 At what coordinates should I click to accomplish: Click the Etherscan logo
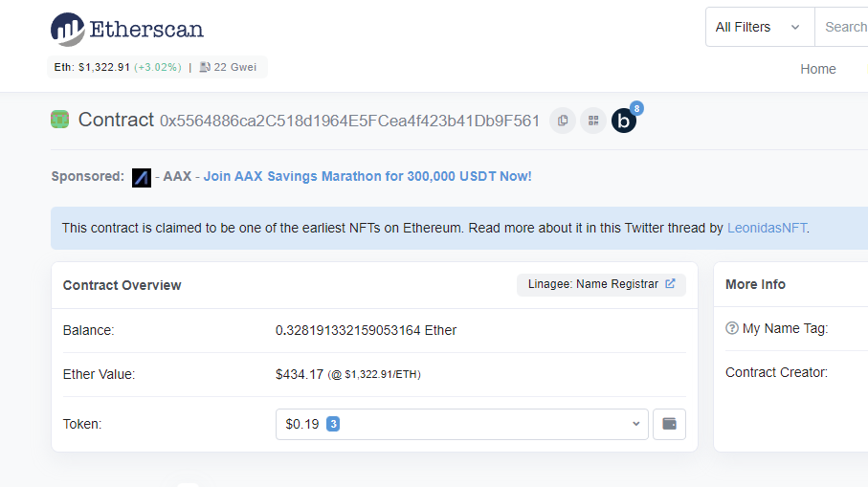click(127, 29)
